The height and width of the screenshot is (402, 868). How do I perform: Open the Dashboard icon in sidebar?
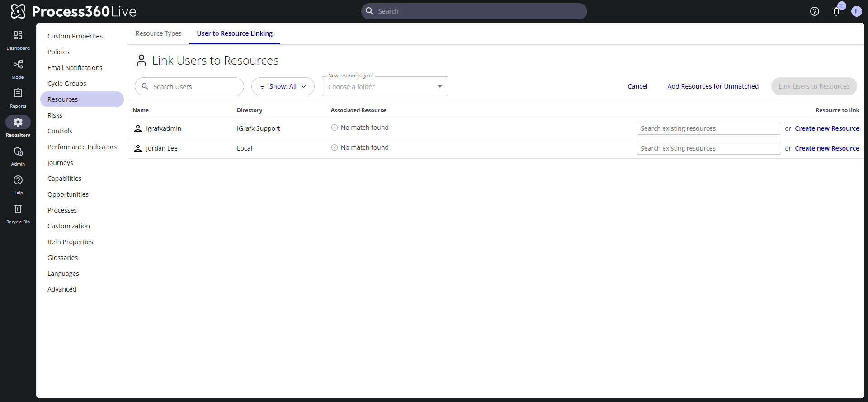point(18,35)
